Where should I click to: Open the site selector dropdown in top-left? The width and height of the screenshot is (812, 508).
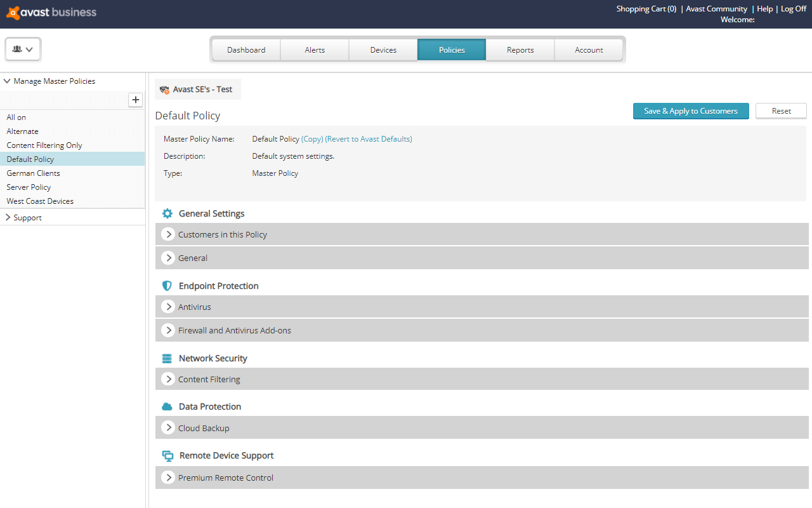(x=23, y=48)
